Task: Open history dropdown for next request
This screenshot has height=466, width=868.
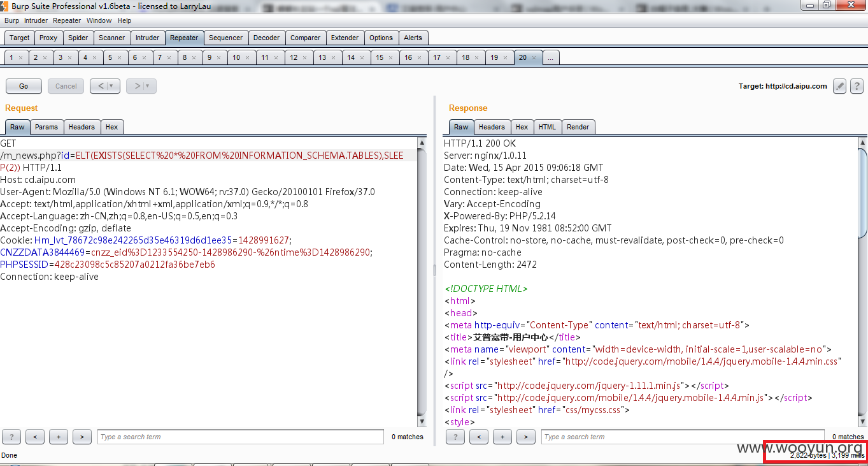Action: [148, 86]
